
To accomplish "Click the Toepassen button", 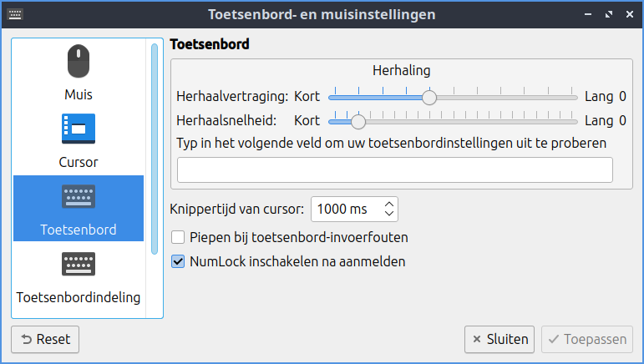I will tap(587, 340).
